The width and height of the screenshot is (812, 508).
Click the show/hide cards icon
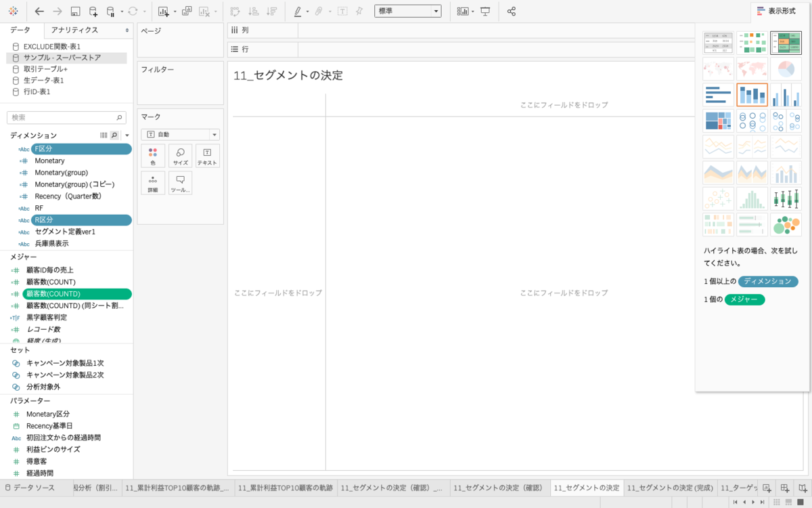pyautogui.click(x=462, y=11)
